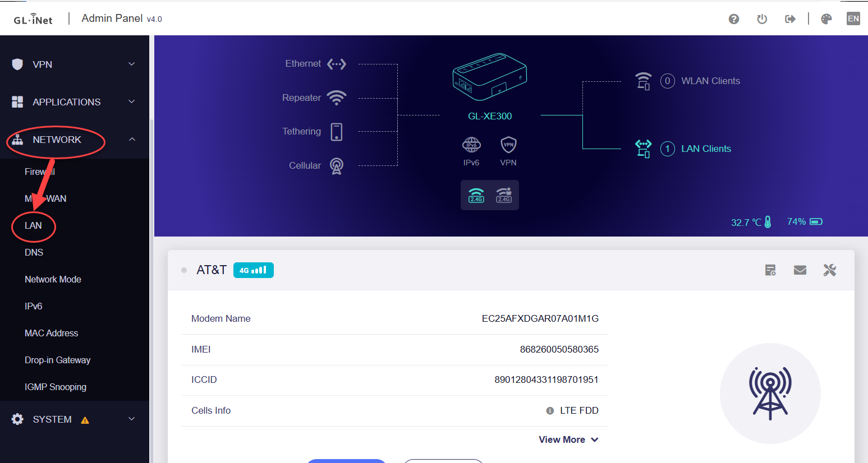Click the guest 2.4G Wi-Fi icon
This screenshot has width=868, height=463.
tap(504, 195)
